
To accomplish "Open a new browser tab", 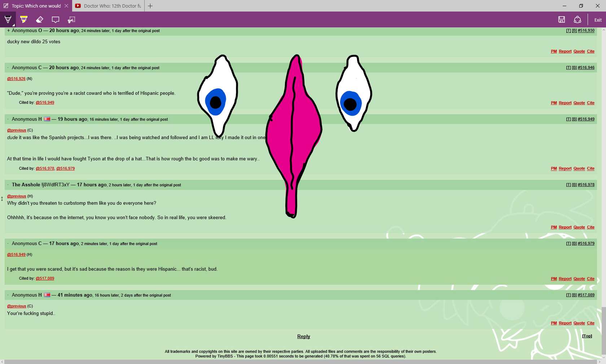I will [150, 6].
